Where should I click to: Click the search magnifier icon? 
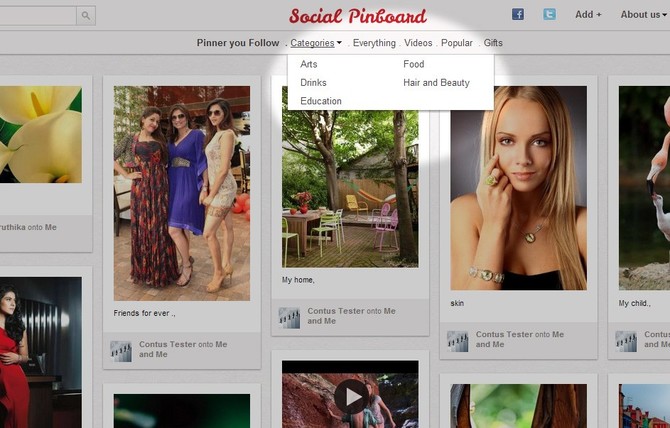tap(86, 16)
